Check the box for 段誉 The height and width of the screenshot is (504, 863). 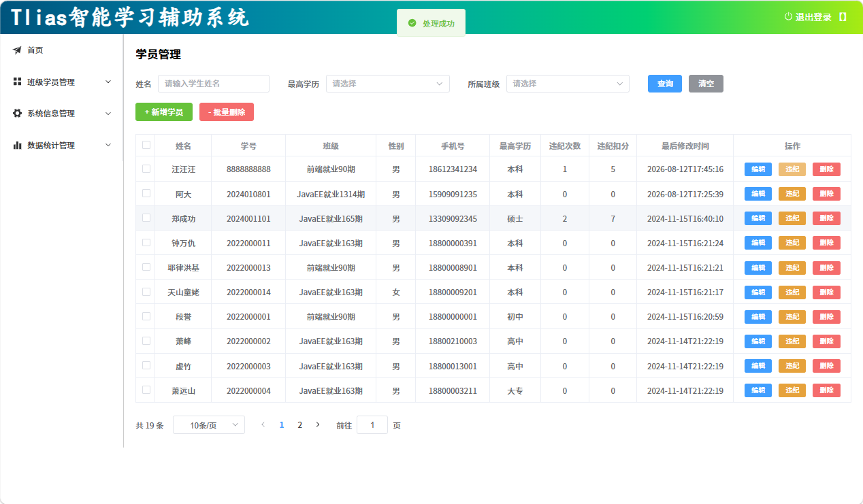pyautogui.click(x=146, y=316)
